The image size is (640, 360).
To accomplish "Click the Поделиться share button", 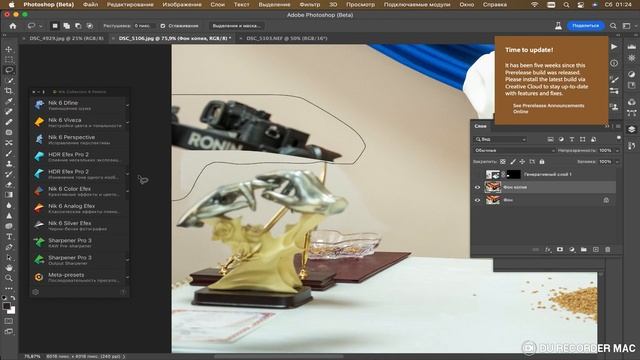I will click(x=585, y=26).
